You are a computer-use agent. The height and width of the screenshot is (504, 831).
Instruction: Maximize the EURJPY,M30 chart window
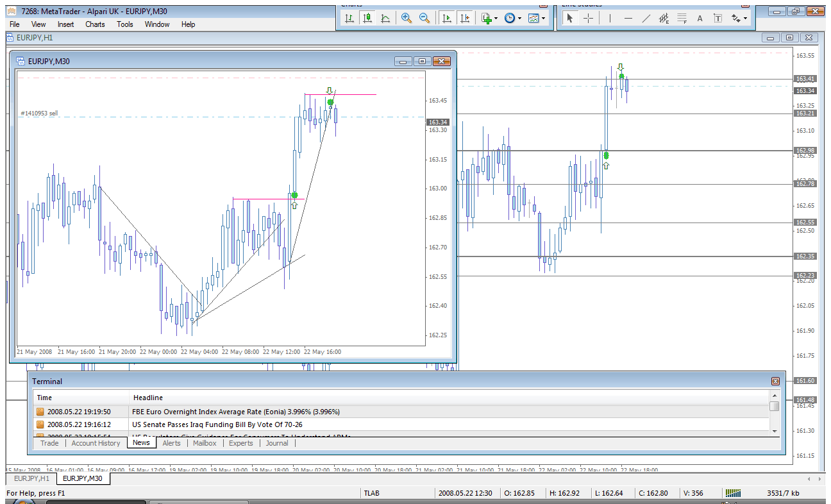[x=421, y=62]
